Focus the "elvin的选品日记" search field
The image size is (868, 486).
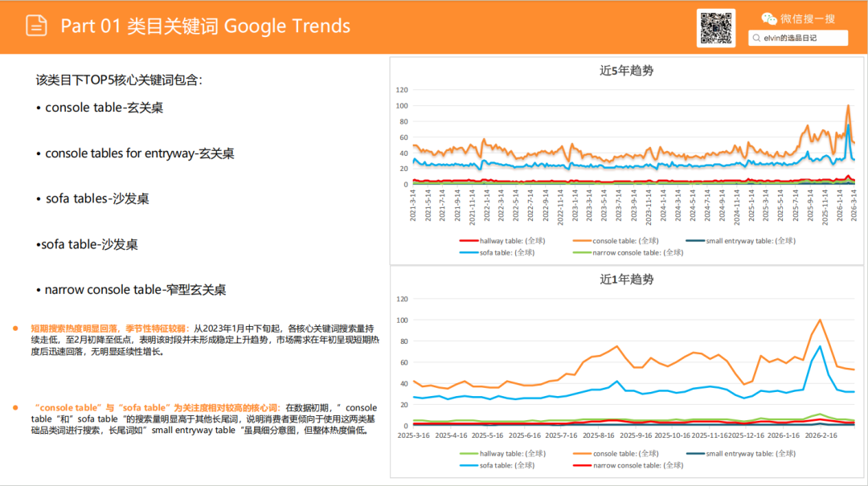798,38
